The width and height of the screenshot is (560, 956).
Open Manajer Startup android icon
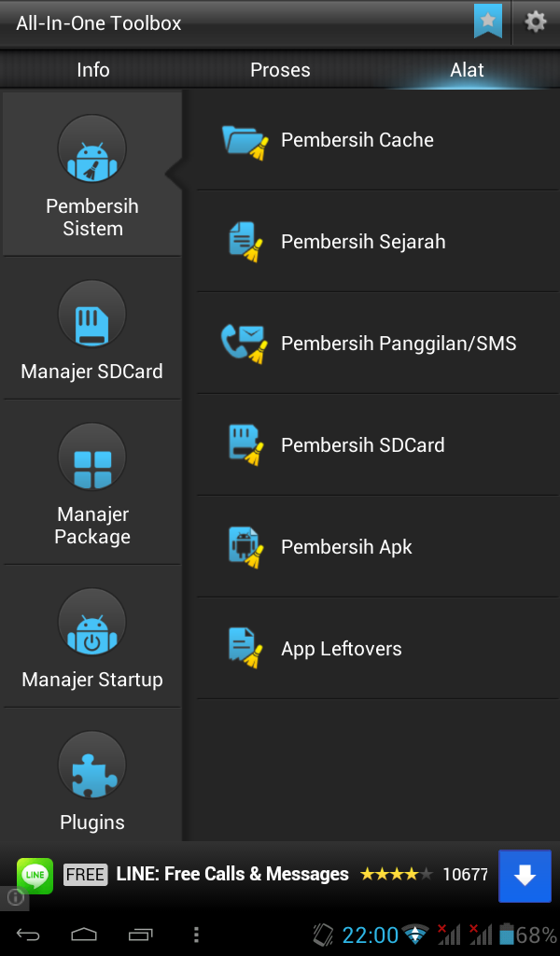(92, 622)
